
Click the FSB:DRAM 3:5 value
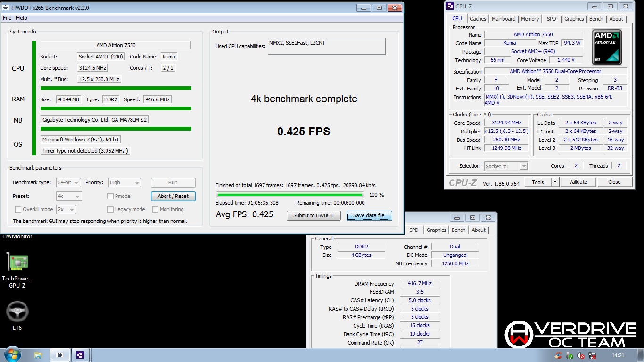(420, 292)
